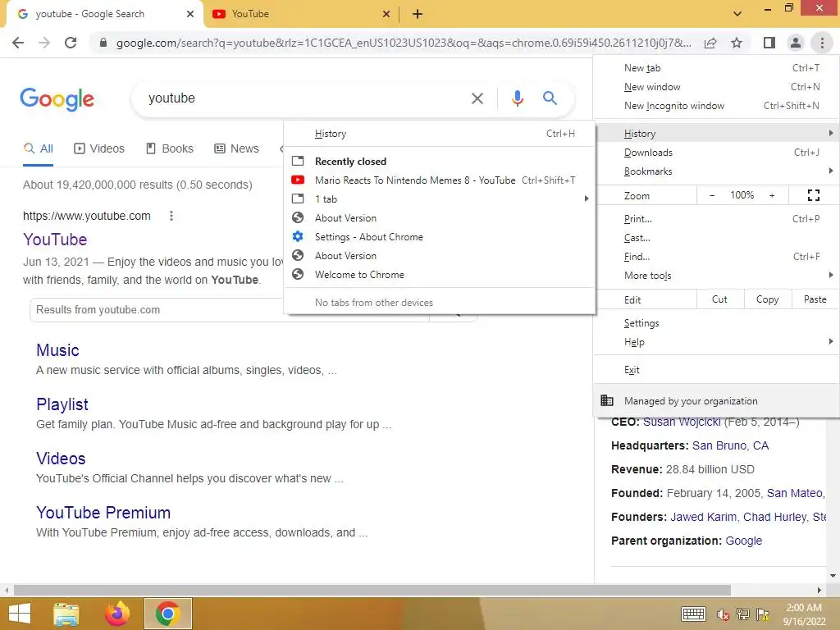
Task: Click the forward navigation arrow
Action: click(44, 43)
